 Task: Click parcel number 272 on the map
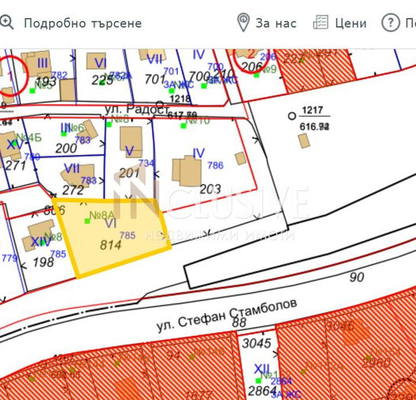(x=73, y=190)
